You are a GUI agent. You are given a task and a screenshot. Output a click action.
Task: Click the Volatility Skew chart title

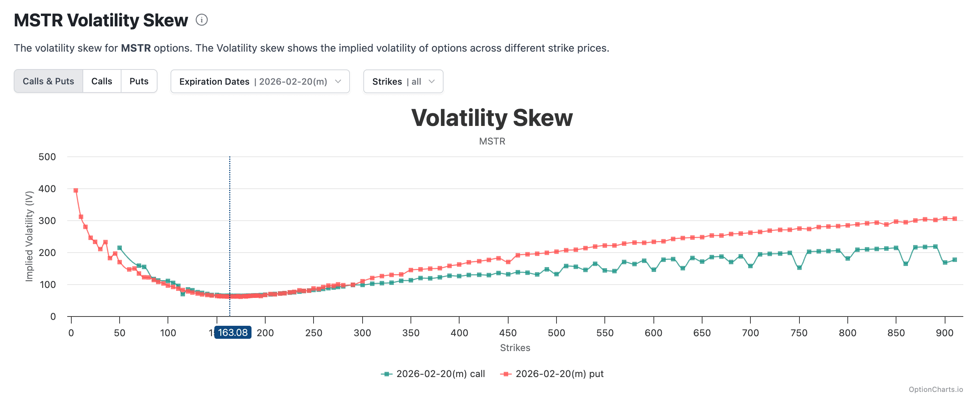pyautogui.click(x=492, y=117)
